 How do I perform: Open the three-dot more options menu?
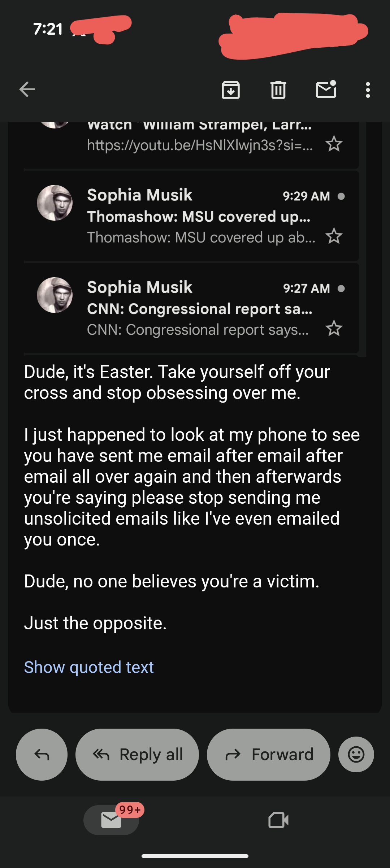click(368, 90)
